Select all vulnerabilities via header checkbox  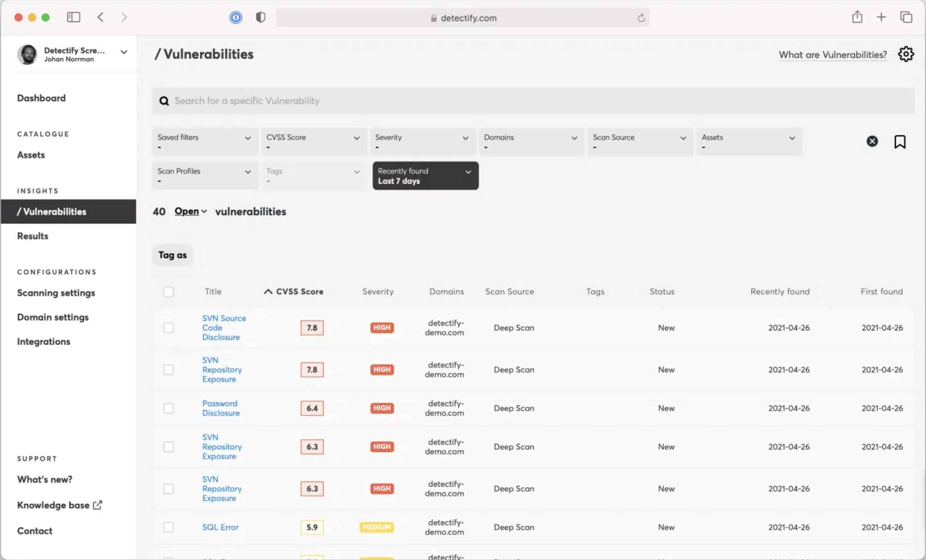pyautogui.click(x=169, y=292)
